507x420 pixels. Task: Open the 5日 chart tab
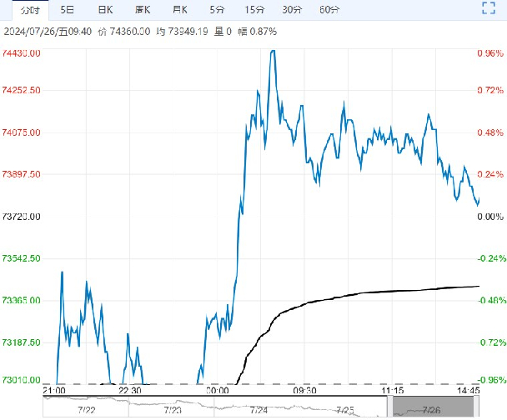click(68, 10)
